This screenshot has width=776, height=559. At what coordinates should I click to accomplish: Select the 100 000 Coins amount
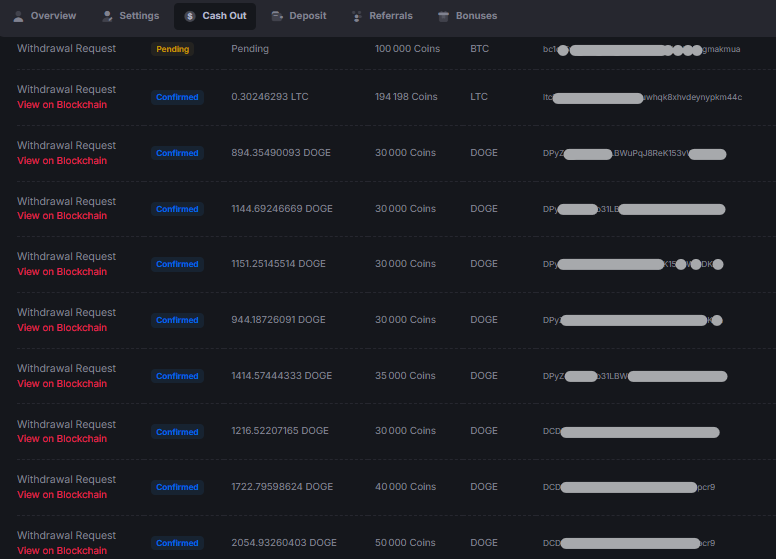tap(407, 48)
